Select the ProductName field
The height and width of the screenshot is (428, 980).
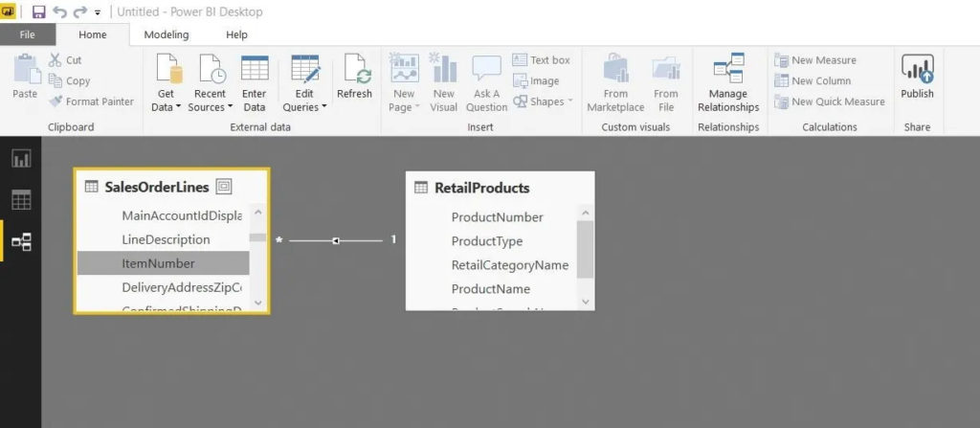[x=491, y=288]
